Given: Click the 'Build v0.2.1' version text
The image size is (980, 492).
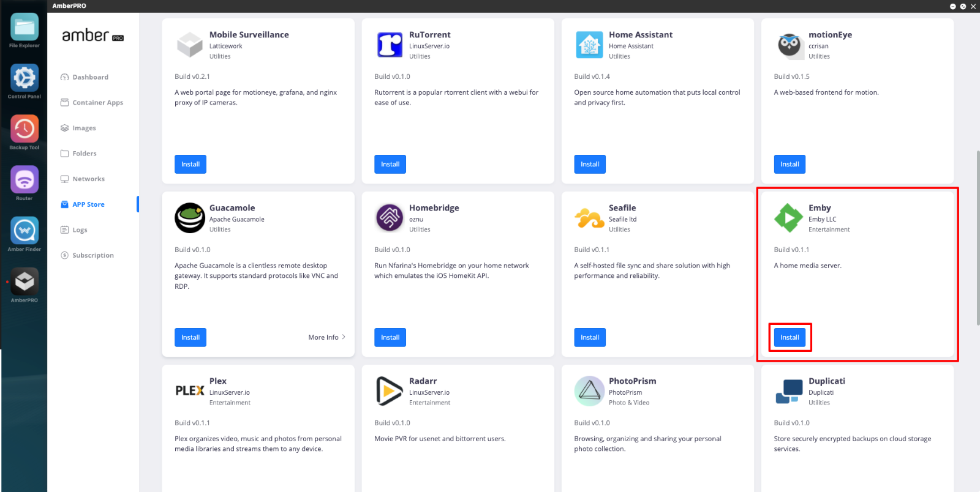Looking at the screenshot, I should [x=192, y=76].
